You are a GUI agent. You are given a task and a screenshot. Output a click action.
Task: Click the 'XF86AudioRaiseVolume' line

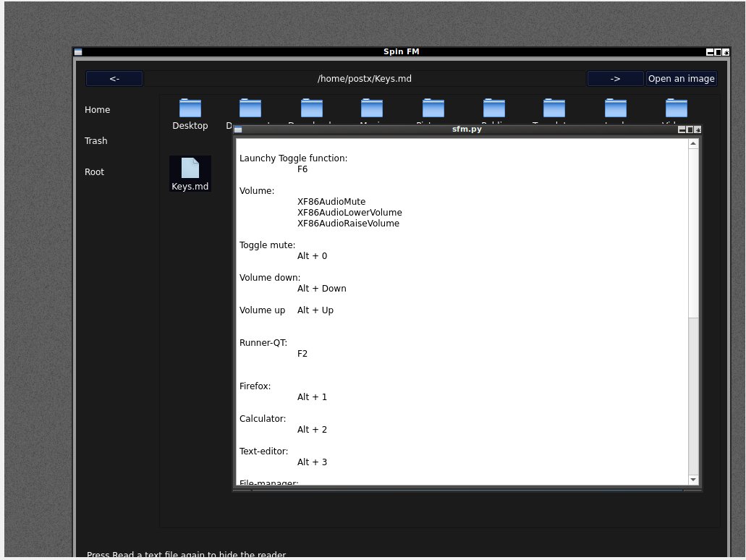(348, 224)
